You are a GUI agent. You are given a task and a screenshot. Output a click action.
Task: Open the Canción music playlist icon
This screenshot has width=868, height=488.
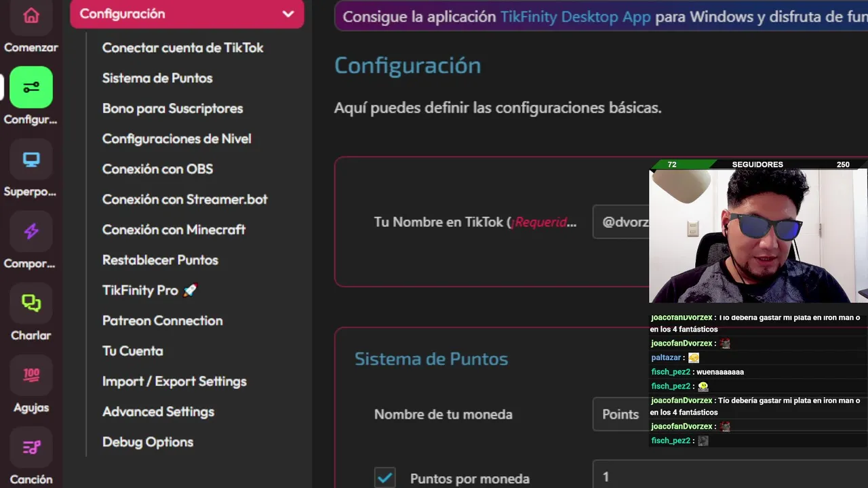(x=31, y=447)
